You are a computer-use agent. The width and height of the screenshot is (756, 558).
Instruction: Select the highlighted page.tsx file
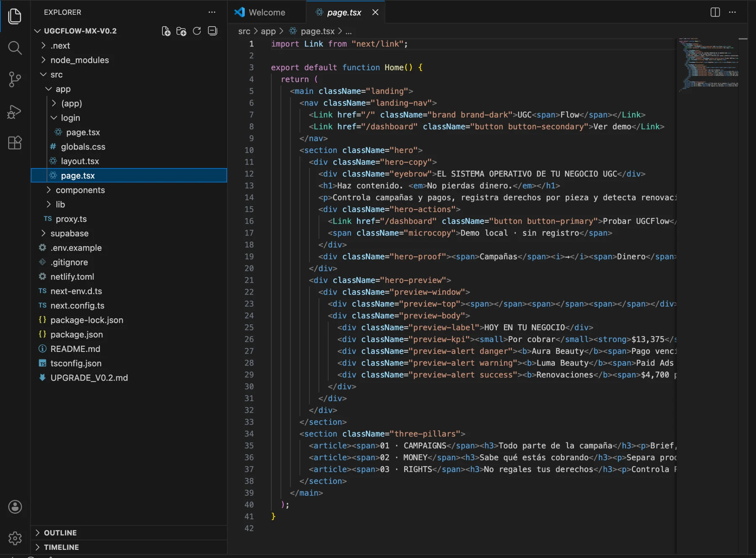(129, 176)
